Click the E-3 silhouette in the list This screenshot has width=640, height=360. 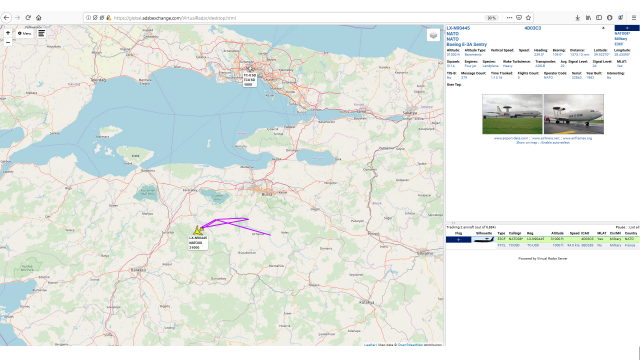pos(484,240)
